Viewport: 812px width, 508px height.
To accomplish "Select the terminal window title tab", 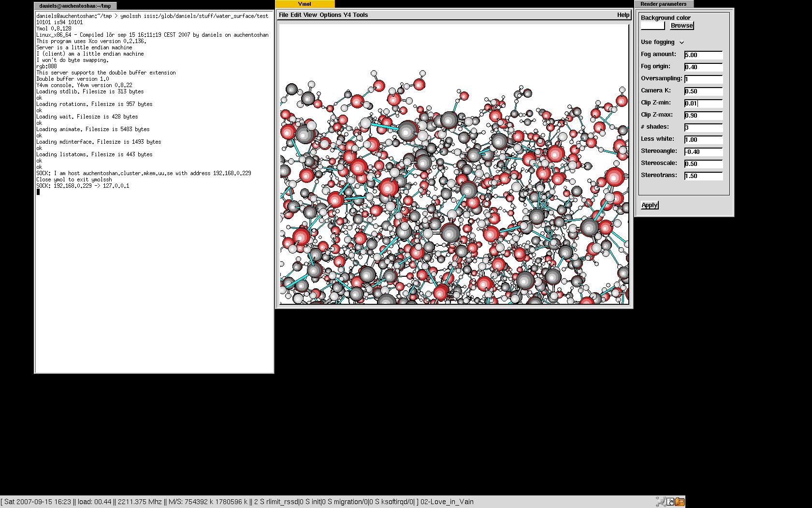I will pos(75,6).
